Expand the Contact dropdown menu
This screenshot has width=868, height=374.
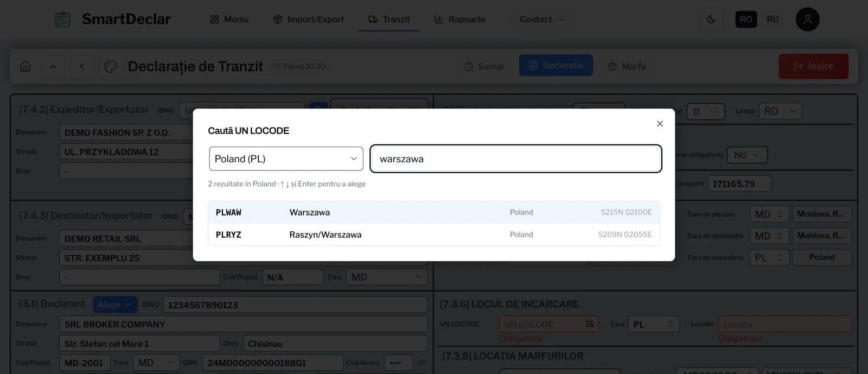click(542, 20)
